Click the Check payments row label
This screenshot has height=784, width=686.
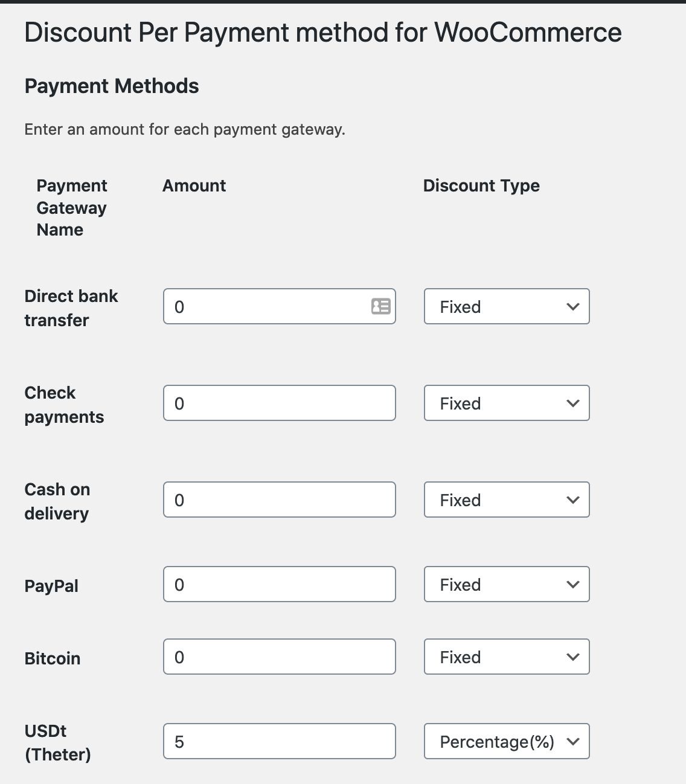pyautogui.click(x=63, y=405)
